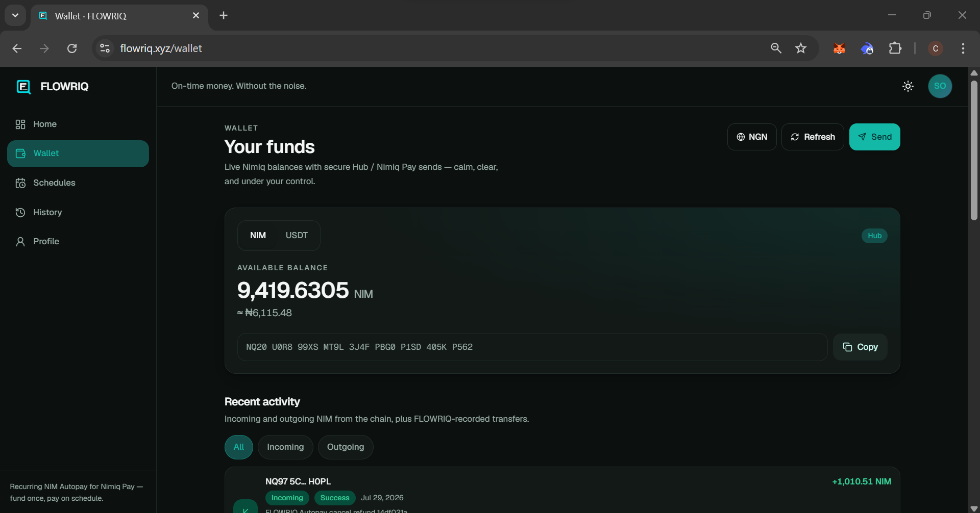Refresh the wallet balances
This screenshot has height=513, width=980.
[813, 137]
